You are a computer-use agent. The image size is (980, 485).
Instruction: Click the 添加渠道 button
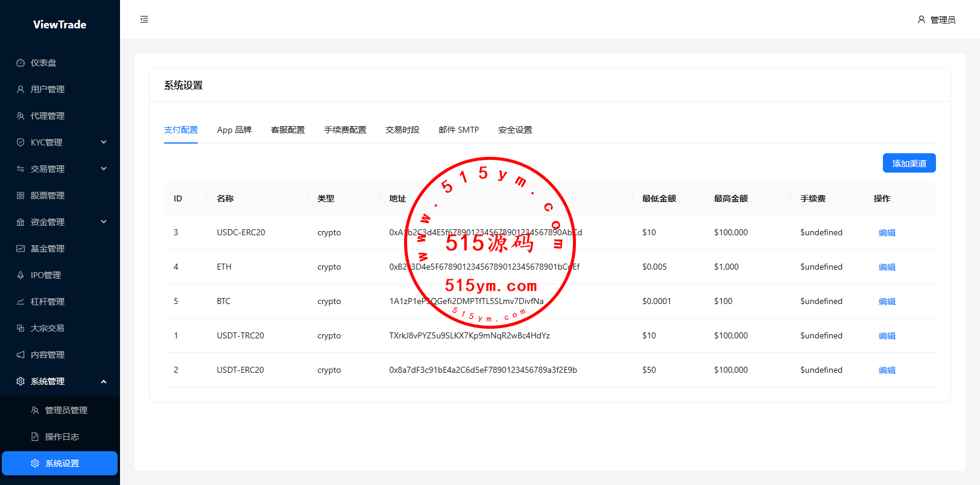click(x=909, y=163)
